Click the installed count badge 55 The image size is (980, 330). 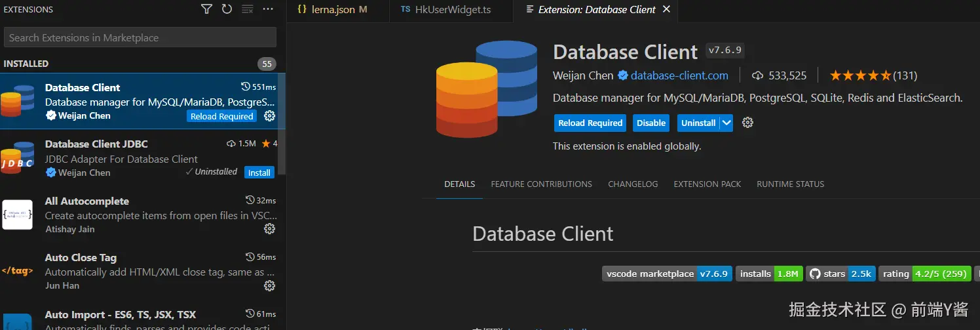pos(267,64)
